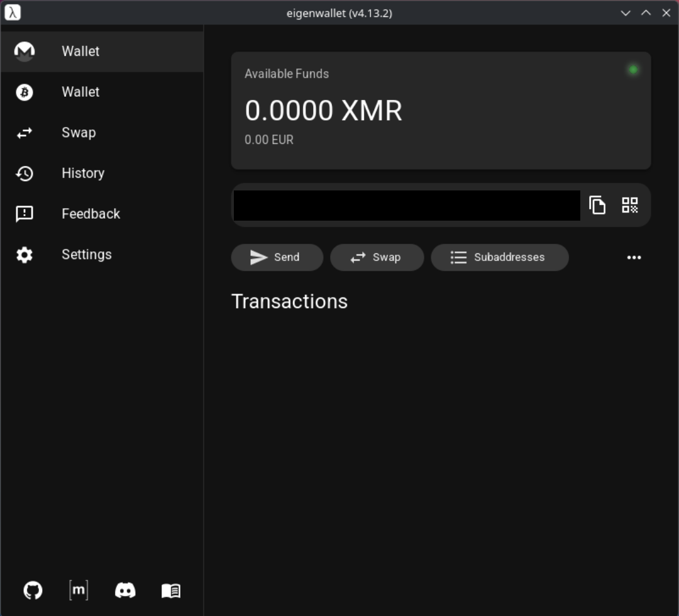Minimize the eigenwallet window
Viewport: 679px width, 616px height.
(x=626, y=13)
